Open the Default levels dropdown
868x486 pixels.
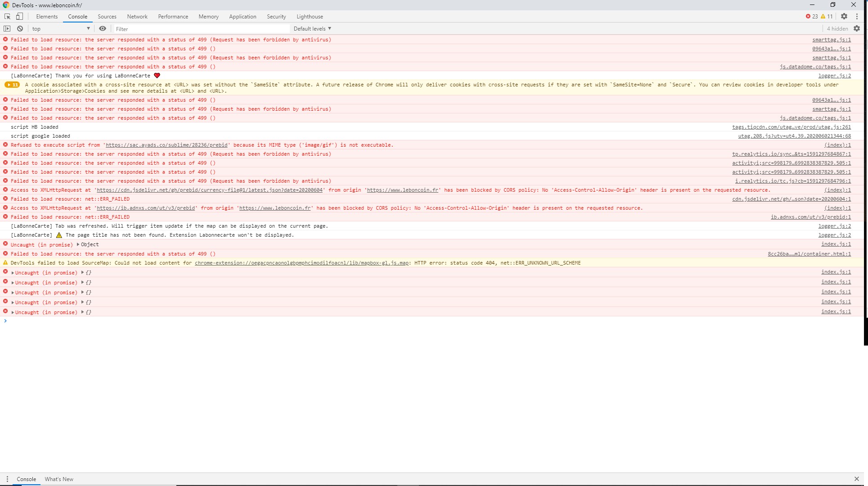[312, 29]
